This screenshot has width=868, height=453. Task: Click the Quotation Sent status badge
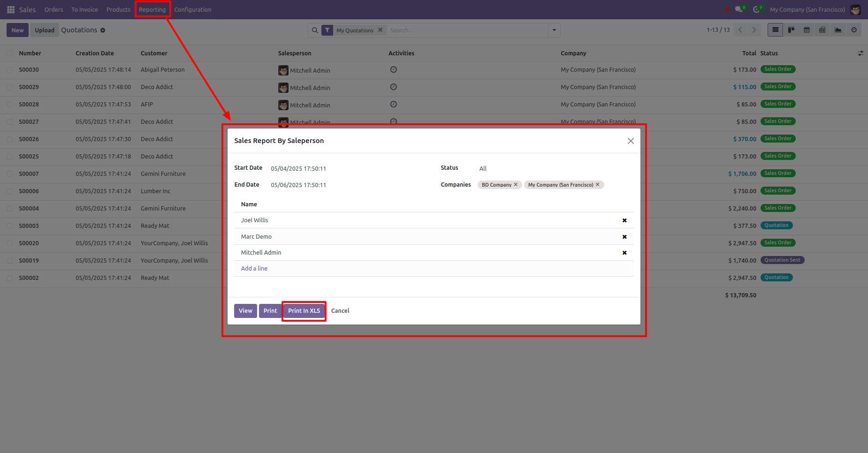(782, 260)
